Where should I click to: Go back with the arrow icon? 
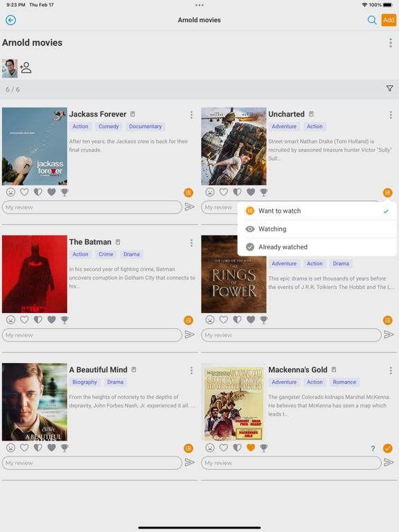(11, 20)
